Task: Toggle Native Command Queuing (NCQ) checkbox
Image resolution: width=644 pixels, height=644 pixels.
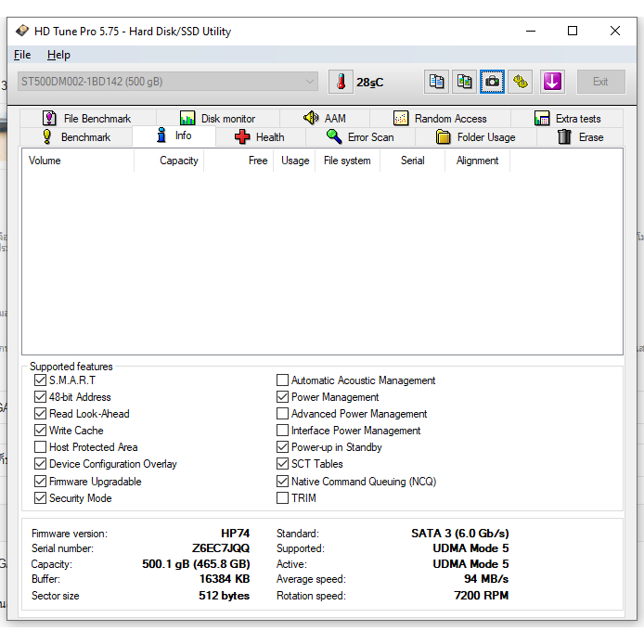Action: pyautogui.click(x=282, y=482)
